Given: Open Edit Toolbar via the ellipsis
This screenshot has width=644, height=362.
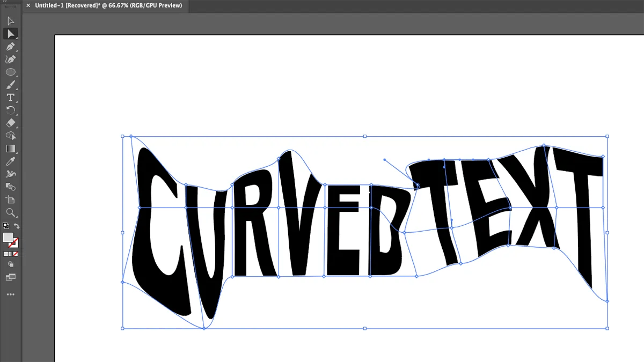Looking at the screenshot, I should point(10,294).
